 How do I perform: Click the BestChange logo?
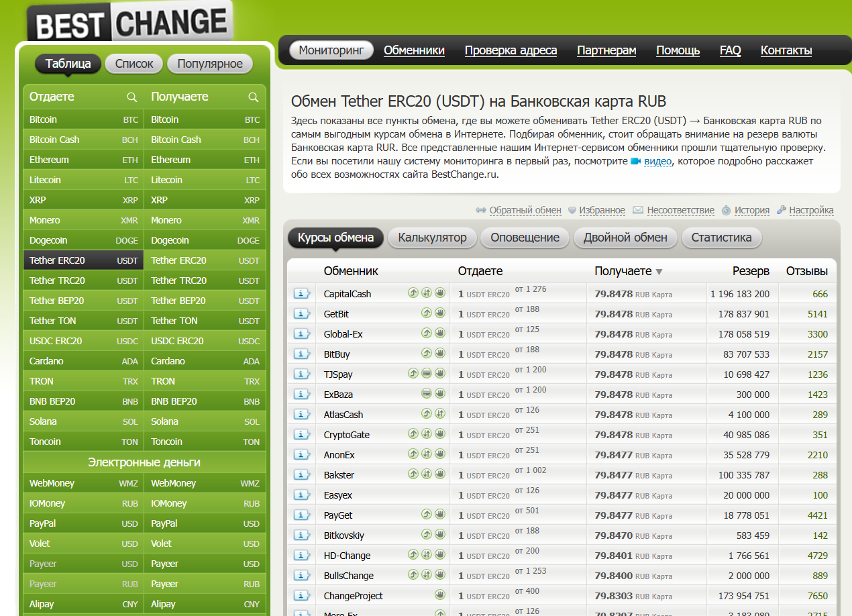click(x=130, y=22)
